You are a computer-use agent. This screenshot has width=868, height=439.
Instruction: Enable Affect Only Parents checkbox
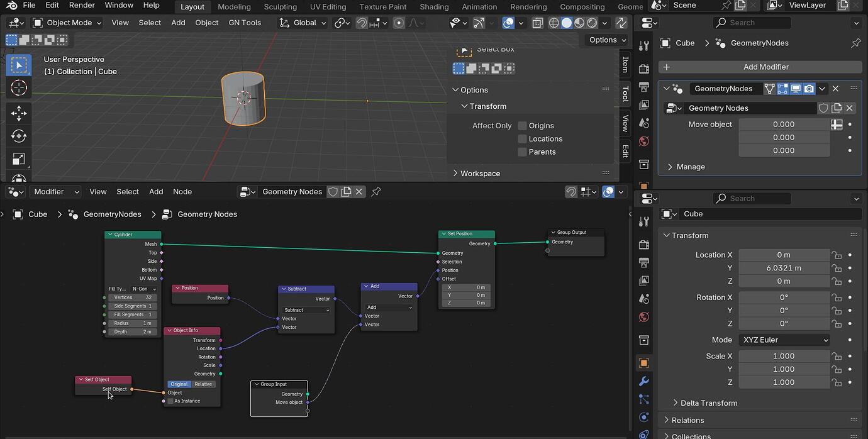(x=522, y=152)
